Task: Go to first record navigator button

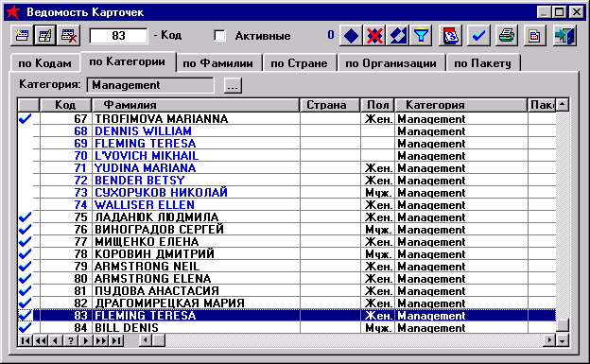Action: [x=26, y=340]
